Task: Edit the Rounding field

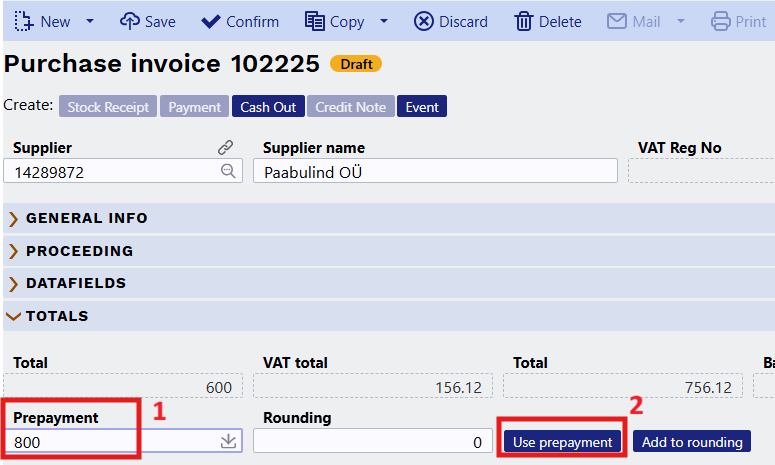Action: [373, 441]
